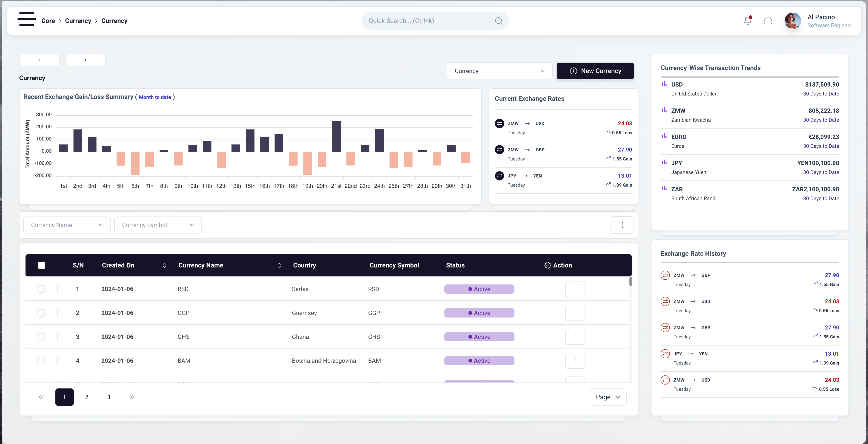The width and height of the screenshot is (868, 444).
Task: Go to pagination page 2
Action: coord(87,397)
